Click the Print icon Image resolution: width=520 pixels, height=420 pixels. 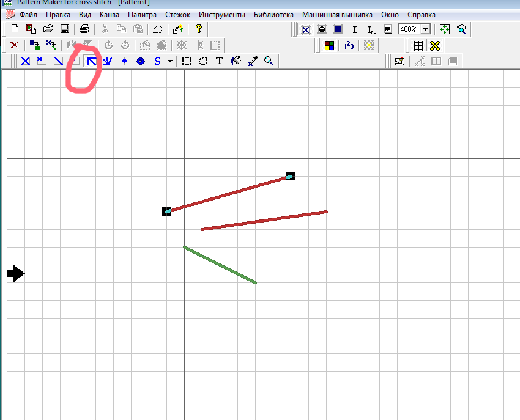tap(84, 29)
